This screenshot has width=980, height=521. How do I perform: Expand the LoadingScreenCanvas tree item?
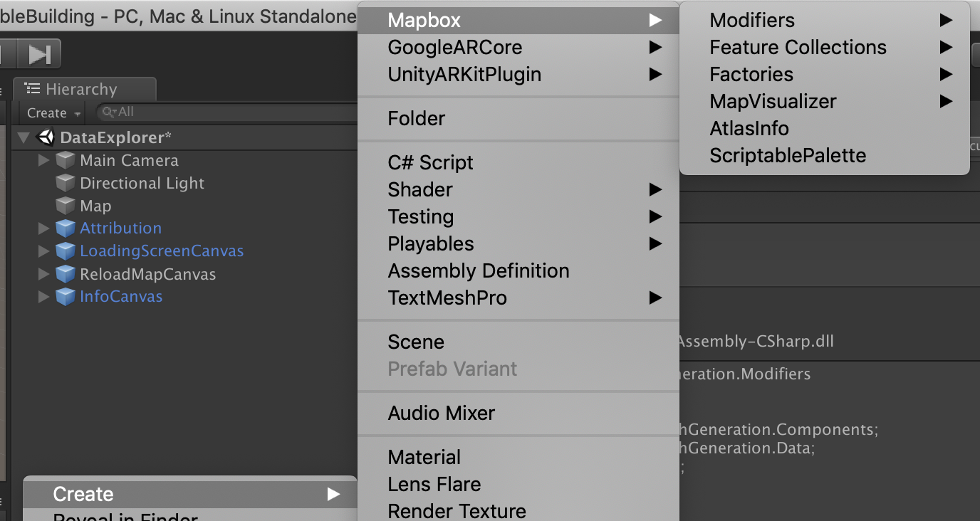(x=43, y=251)
